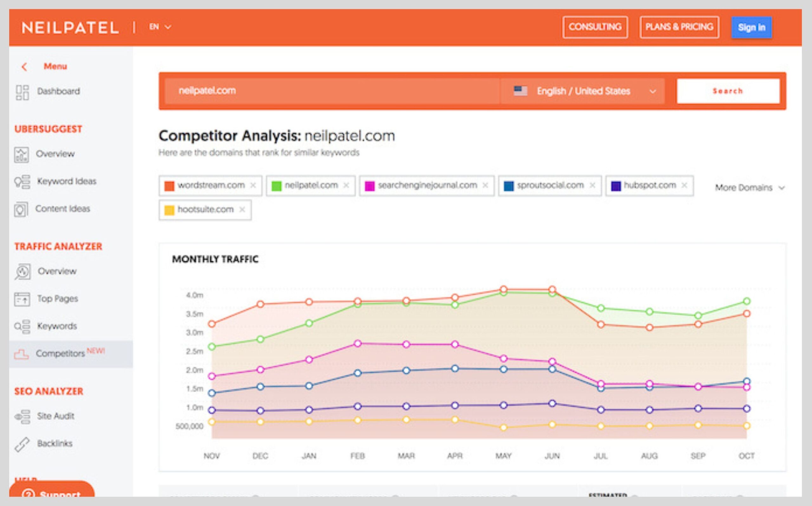Open English / United States dropdown

click(x=583, y=91)
